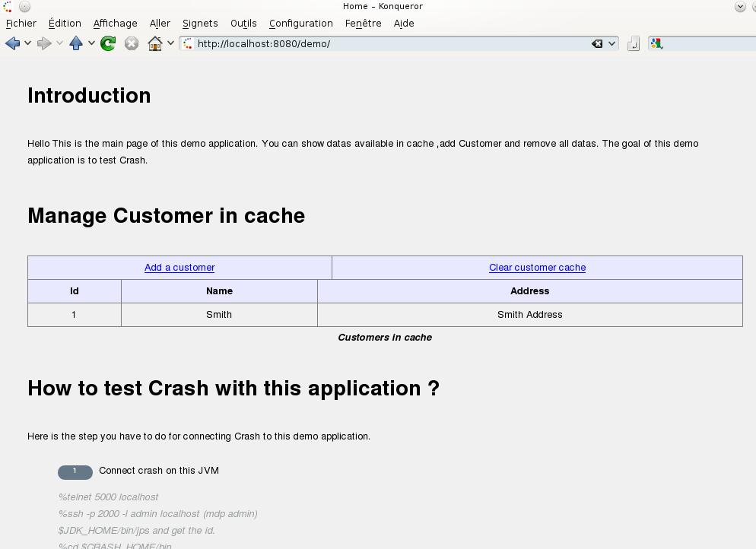Open the Aide menu
Screen dimensions: 756x549
[404, 23]
